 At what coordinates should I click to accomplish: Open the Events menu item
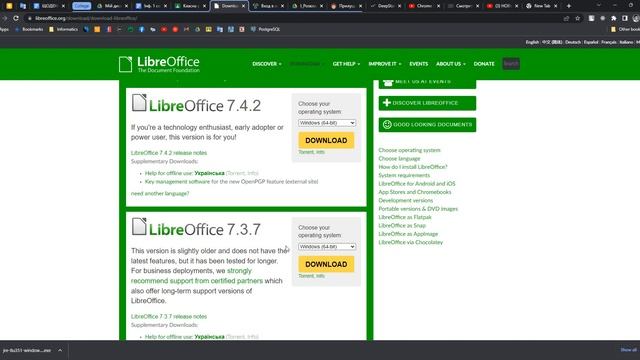click(x=418, y=64)
